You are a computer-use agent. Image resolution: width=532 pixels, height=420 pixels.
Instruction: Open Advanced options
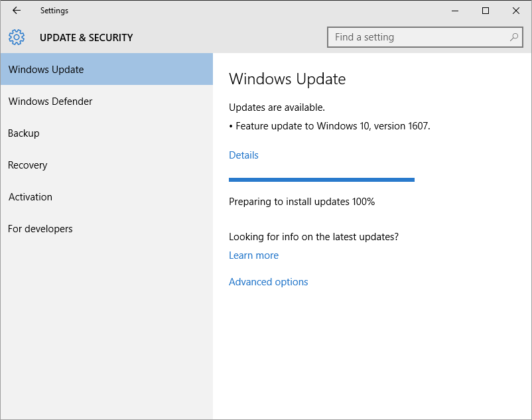coord(268,282)
